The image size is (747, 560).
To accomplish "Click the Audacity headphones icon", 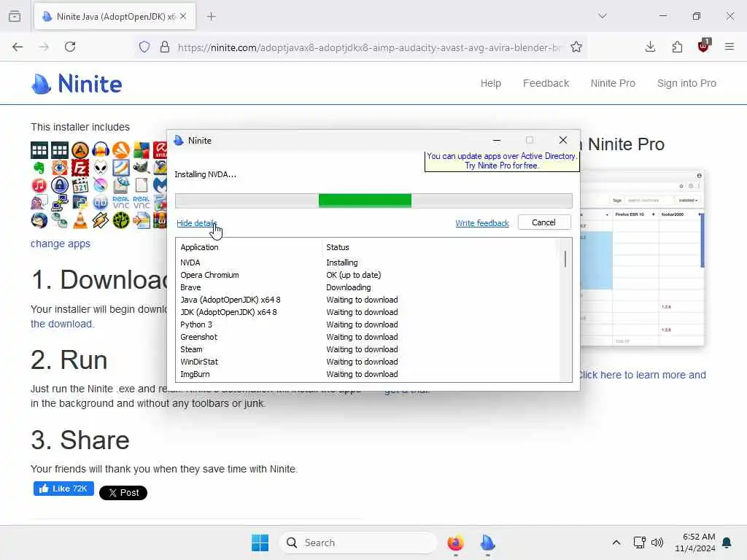I will 101,150.
